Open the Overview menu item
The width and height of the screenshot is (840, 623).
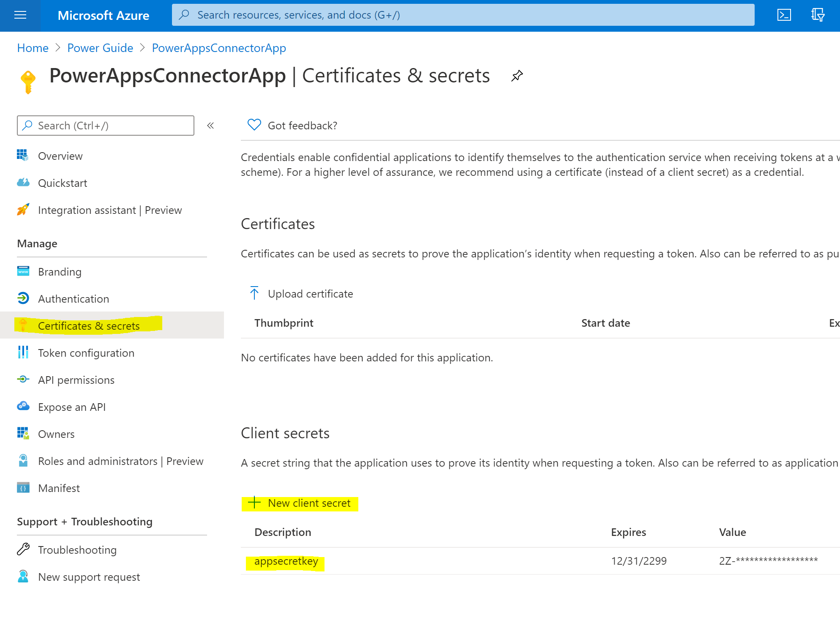point(60,156)
